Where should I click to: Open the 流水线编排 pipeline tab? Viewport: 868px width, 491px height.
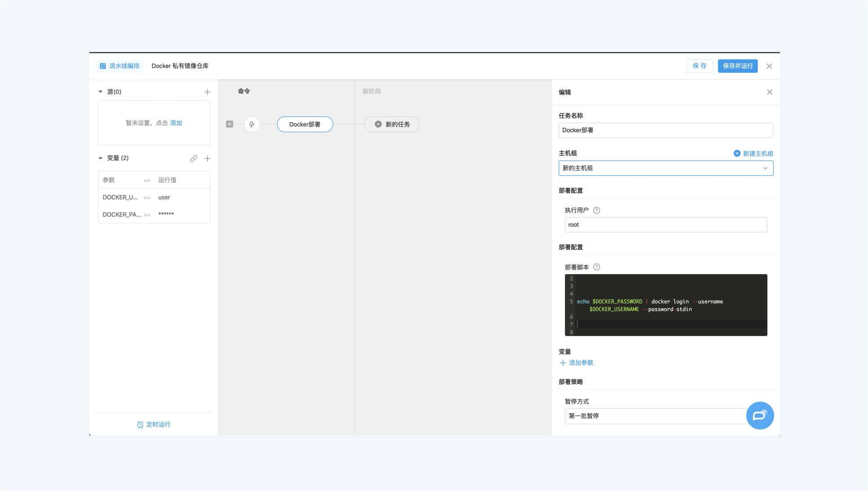pyautogui.click(x=119, y=66)
